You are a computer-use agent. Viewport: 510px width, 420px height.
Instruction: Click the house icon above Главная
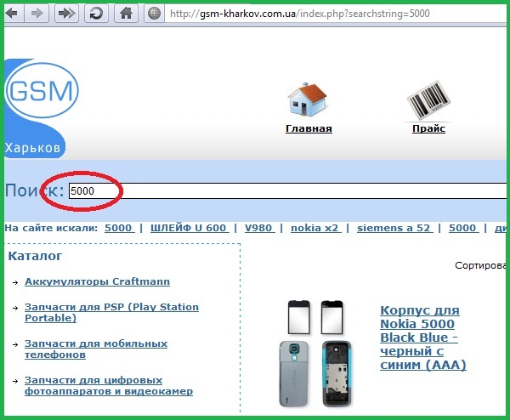pos(308,100)
